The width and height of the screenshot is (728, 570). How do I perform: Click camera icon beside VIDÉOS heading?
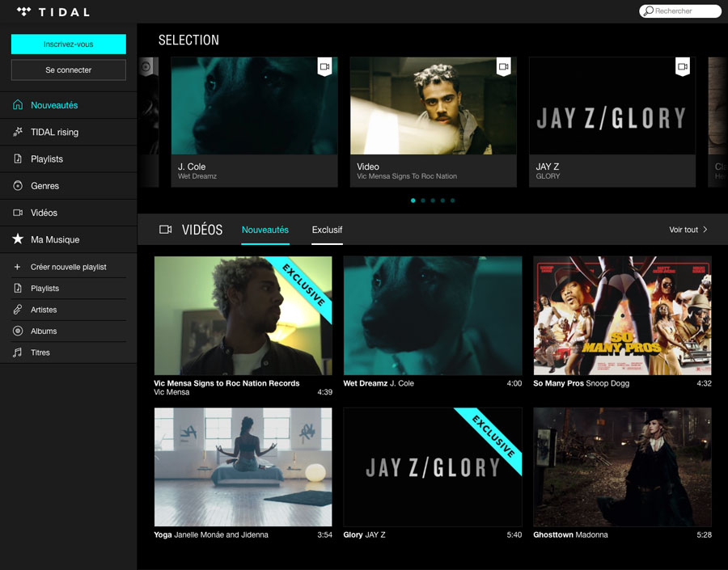pos(165,230)
